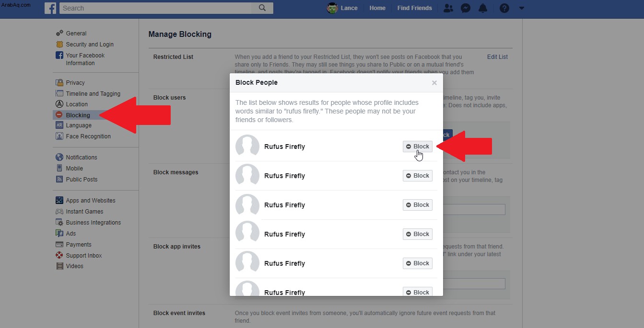Open Security and Login settings

(90, 45)
